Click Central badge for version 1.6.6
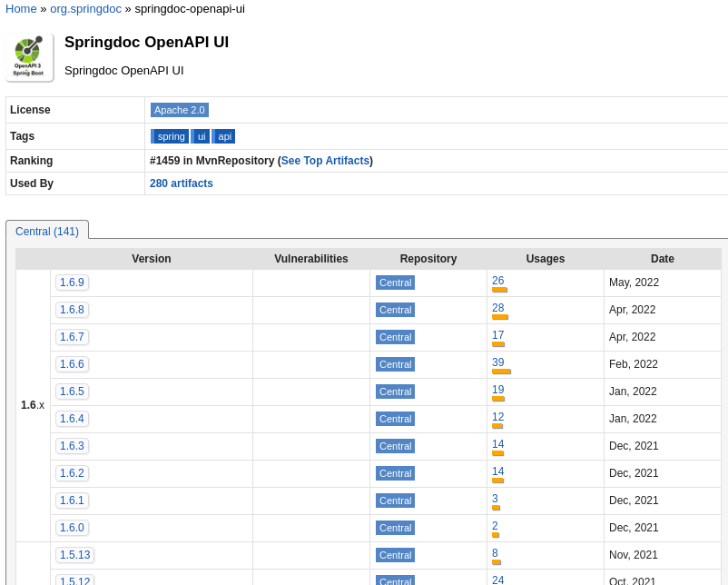Screen dimensions: 728x585 395,365
